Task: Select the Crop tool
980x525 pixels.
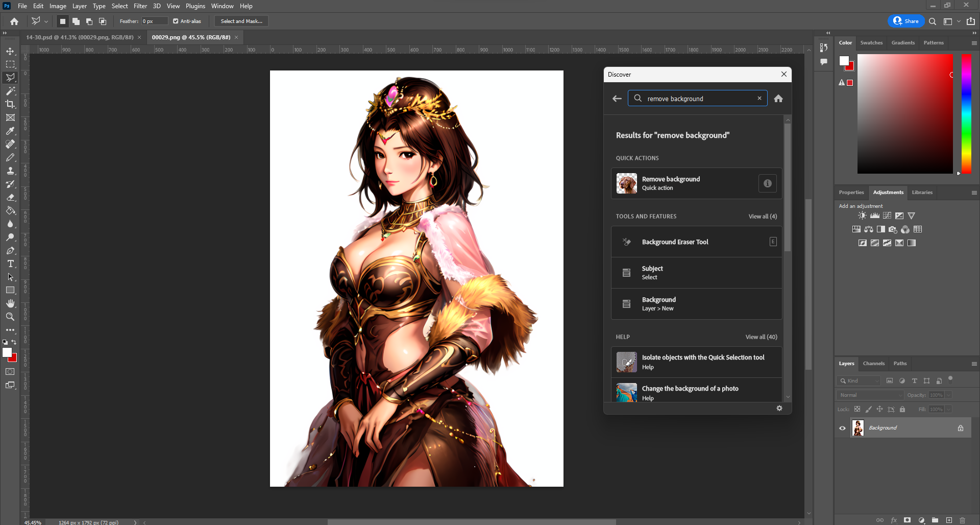Action: coord(10,104)
